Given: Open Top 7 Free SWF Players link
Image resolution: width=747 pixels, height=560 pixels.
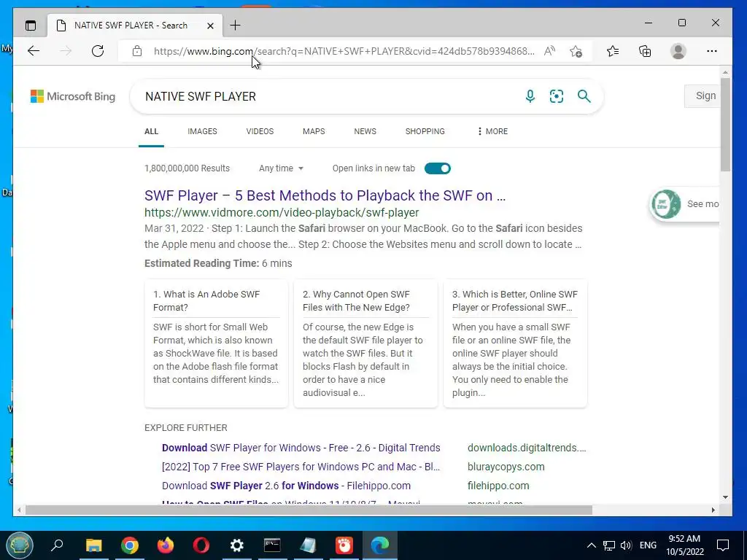Looking at the screenshot, I should (x=301, y=467).
